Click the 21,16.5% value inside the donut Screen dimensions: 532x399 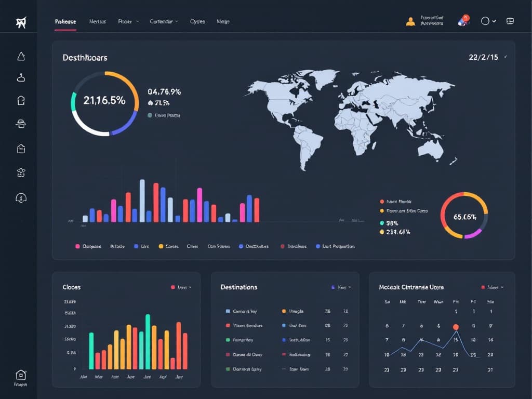(x=104, y=100)
